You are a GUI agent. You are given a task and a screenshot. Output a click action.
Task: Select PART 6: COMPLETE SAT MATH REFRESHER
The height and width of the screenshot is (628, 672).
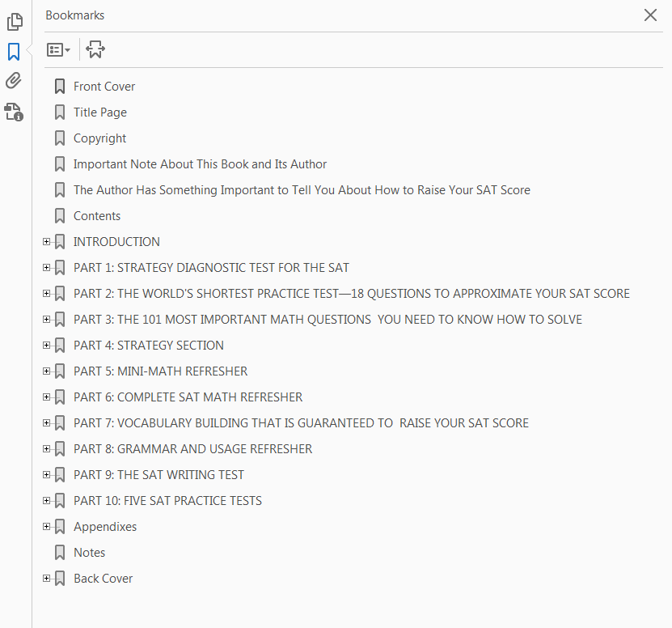click(x=188, y=397)
